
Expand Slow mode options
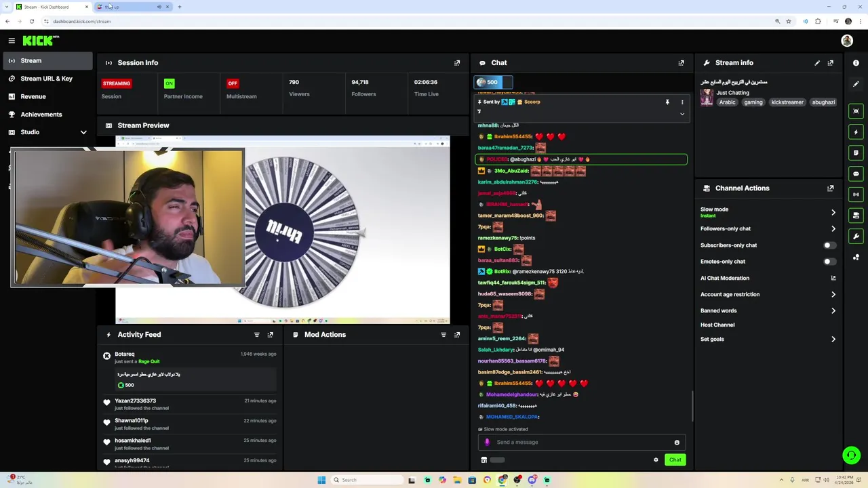[833, 212]
